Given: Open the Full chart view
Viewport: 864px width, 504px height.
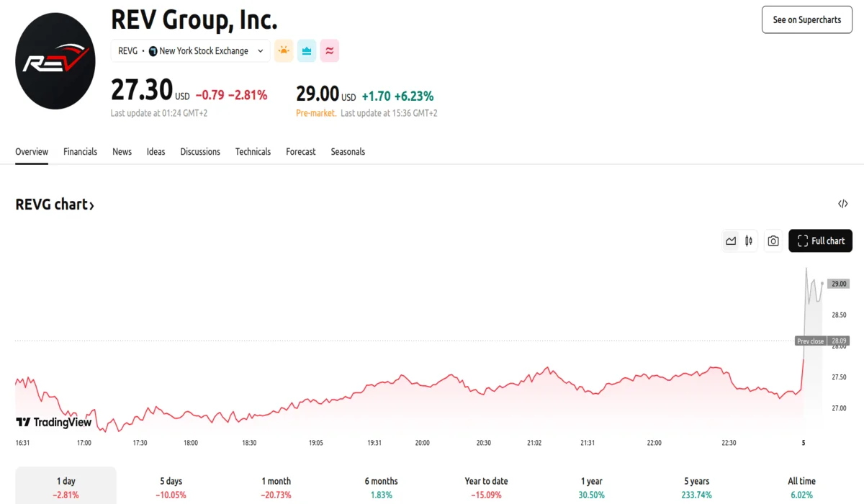Looking at the screenshot, I should click(820, 241).
